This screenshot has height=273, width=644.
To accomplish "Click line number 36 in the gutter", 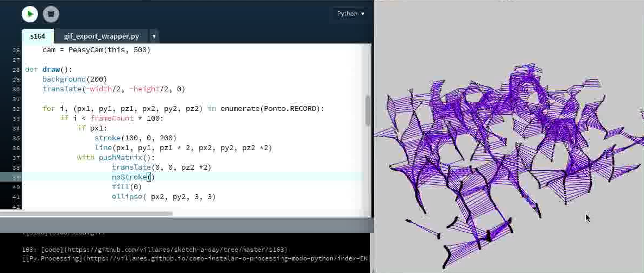I will (16, 148).
